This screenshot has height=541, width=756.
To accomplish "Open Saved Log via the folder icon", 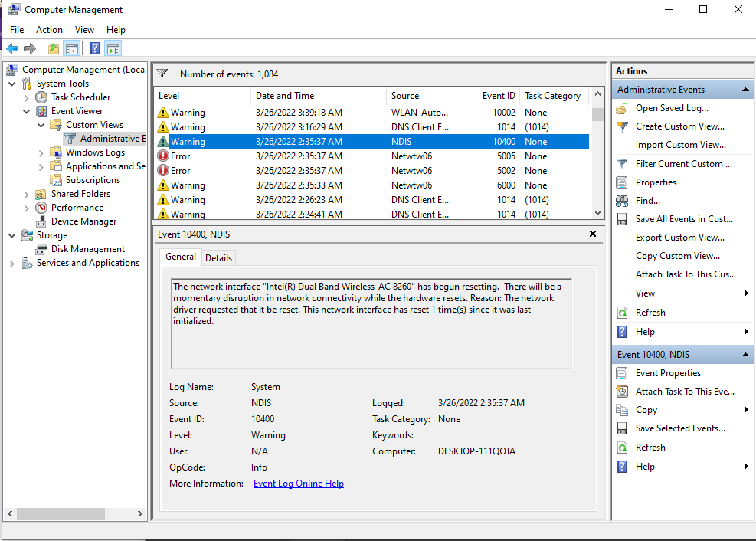I will coord(623,108).
